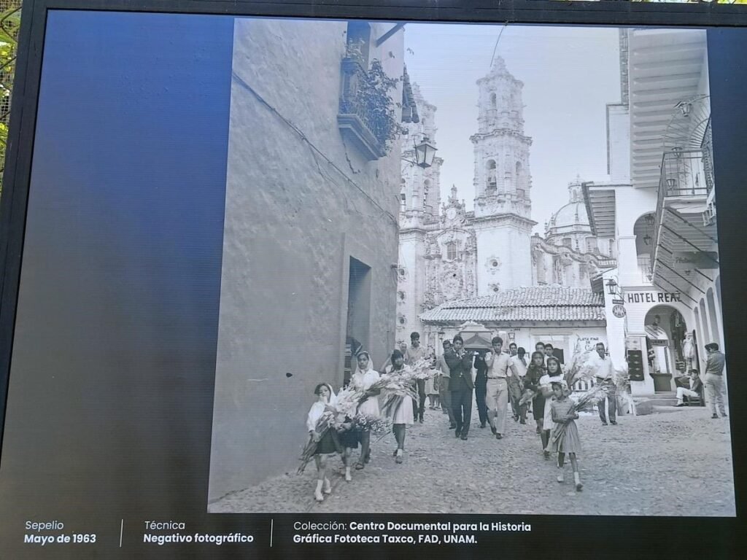Open 'Centro Documental para la Historia' text
Viewport: 747px width, 560px height.
440,526
